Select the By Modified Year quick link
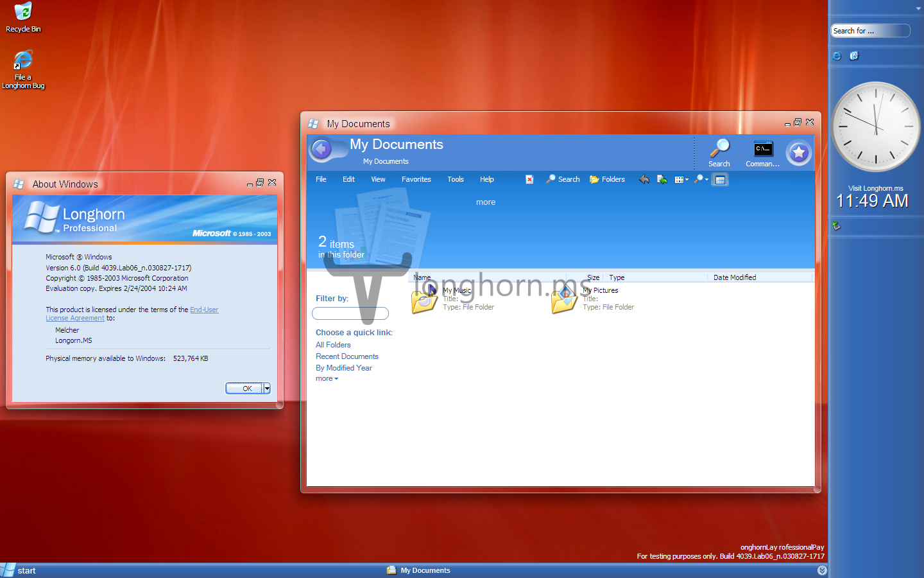 [344, 368]
